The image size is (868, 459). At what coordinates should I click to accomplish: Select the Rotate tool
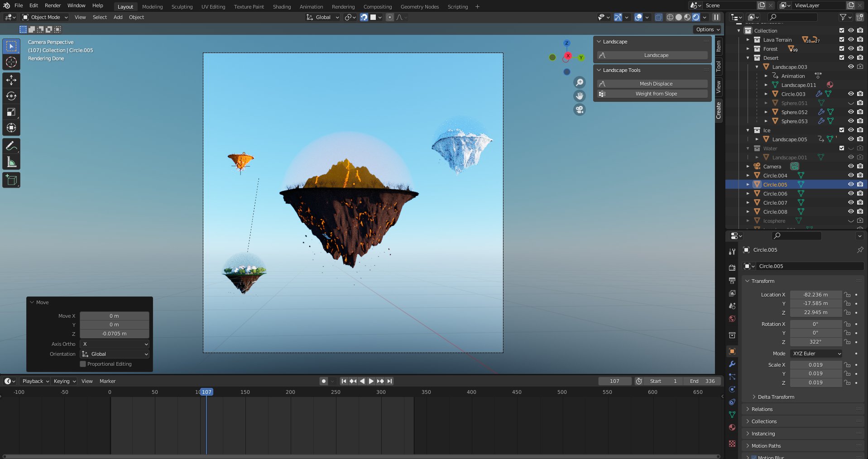click(11, 96)
